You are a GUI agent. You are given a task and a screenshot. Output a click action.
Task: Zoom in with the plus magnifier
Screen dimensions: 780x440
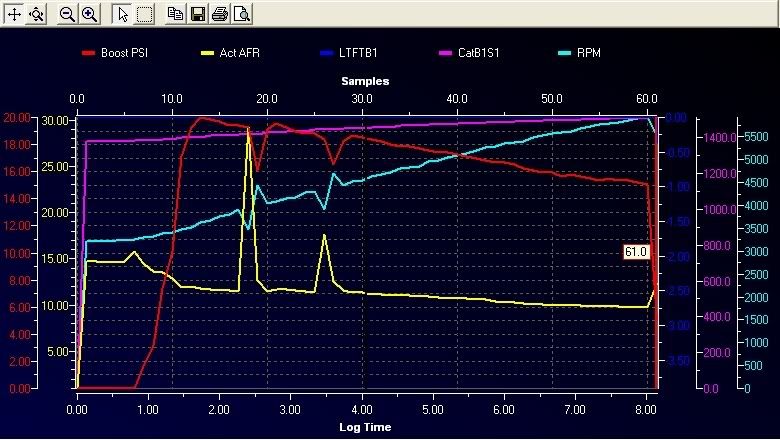pos(89,14)
